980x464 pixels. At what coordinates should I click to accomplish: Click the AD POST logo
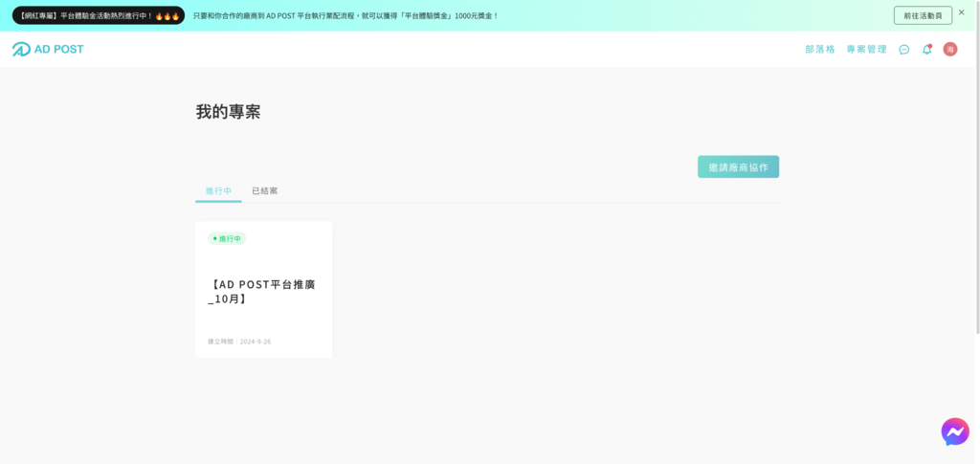48,50
